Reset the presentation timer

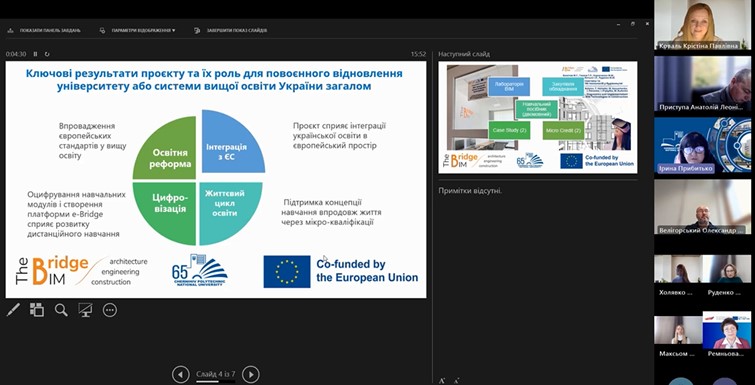coord(47,54)
